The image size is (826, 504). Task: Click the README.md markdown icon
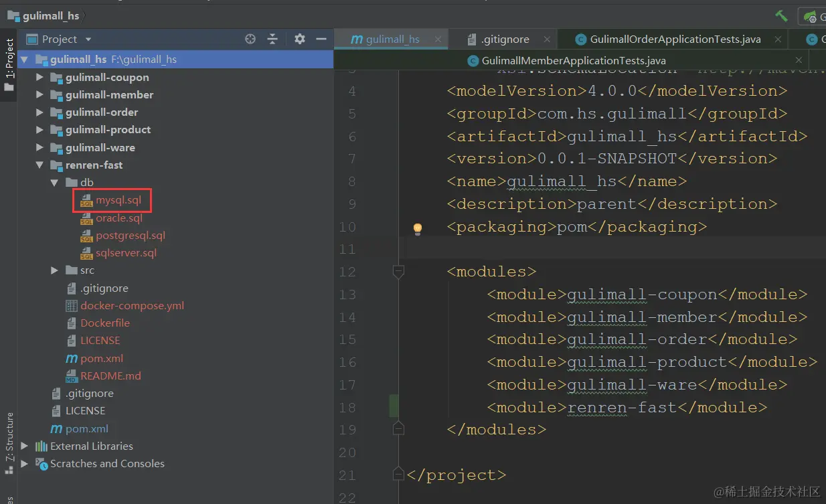[72, 375]
